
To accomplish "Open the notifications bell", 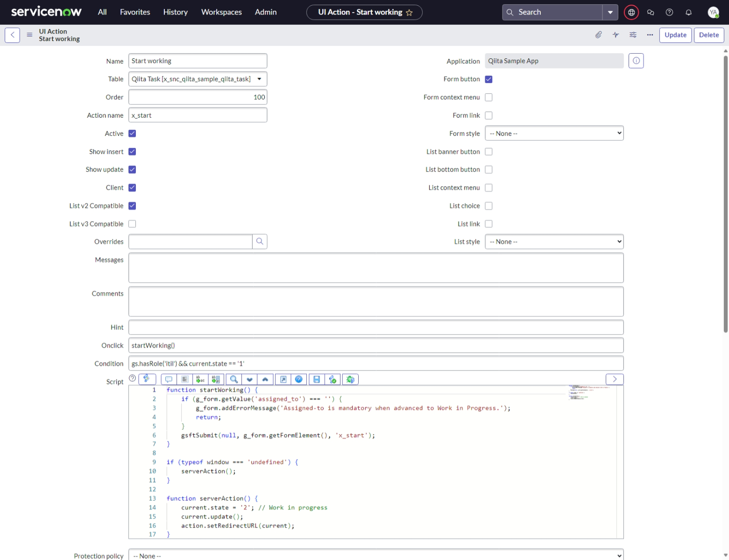I will coord(689,13).
